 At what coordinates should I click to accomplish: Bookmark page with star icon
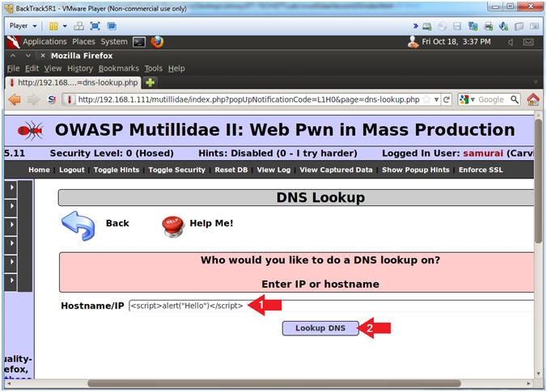tap(426, 100)
